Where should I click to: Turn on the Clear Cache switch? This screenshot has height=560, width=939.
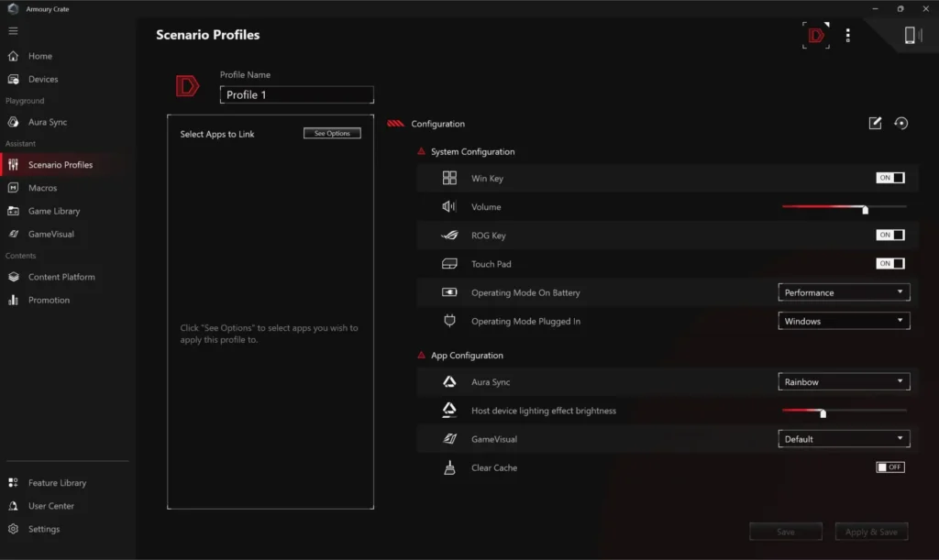(x=889, y=467)
